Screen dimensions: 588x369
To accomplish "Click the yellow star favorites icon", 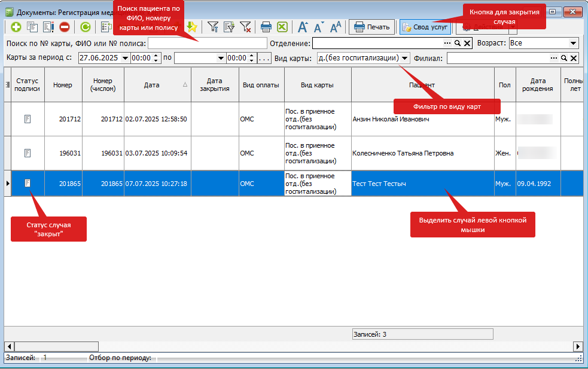I will click(192, 27).
